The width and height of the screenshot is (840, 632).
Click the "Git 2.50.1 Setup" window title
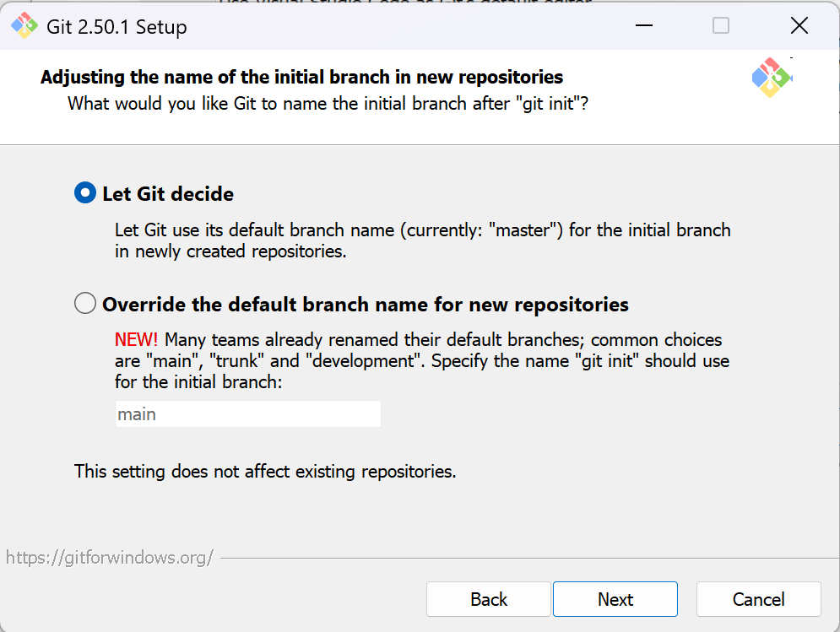point(117,27)
